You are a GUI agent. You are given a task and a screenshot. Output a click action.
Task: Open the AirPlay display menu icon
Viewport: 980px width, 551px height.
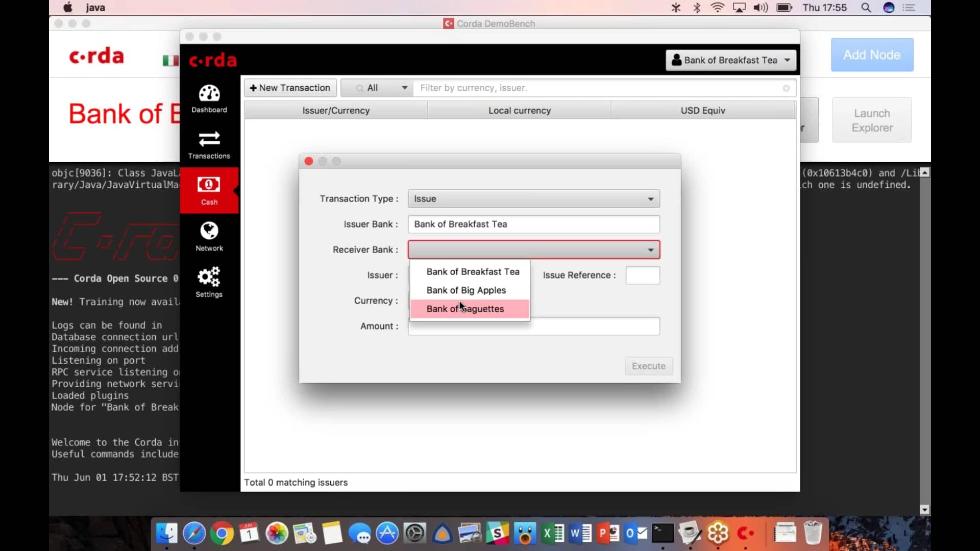(739, 8)
